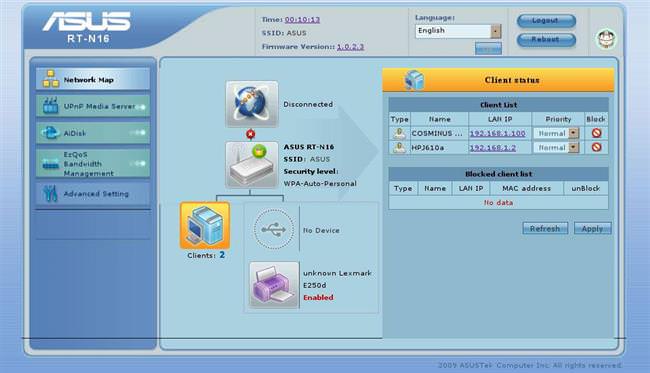Screen dimensions: 650x373
Task: Toggle the AiDisk switch indicator
Action: coord(138,133)
